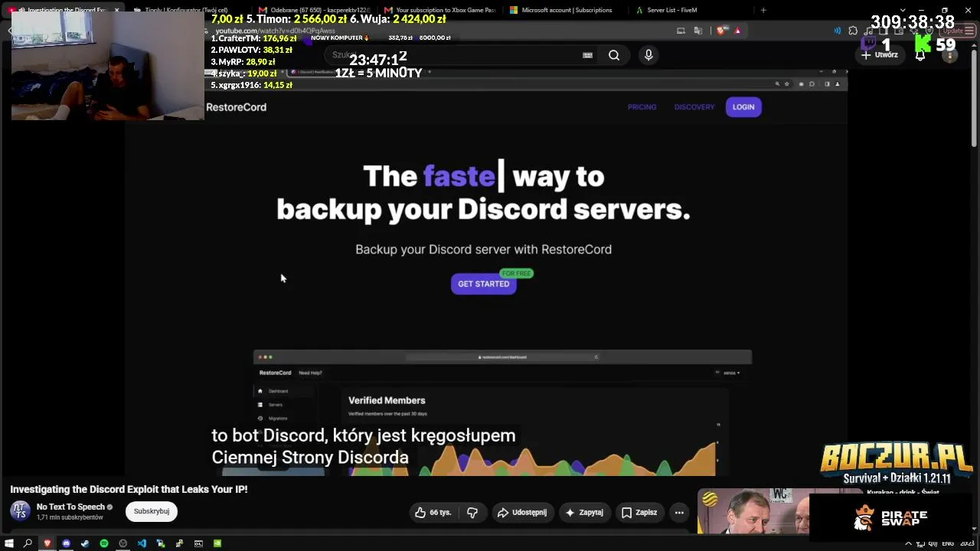Screen dimensions: 980x551
Task: Focus the YouTube search input field
Action: point(452,55)
